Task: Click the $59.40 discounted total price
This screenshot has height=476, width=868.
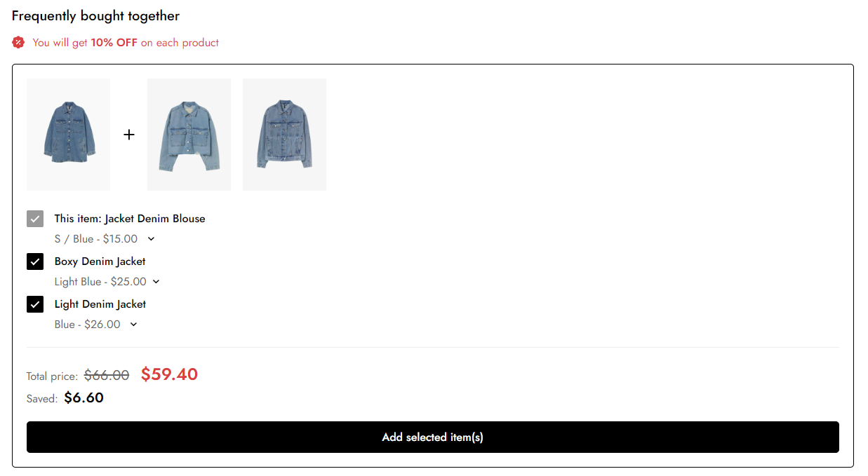Action: pos(169,374)
